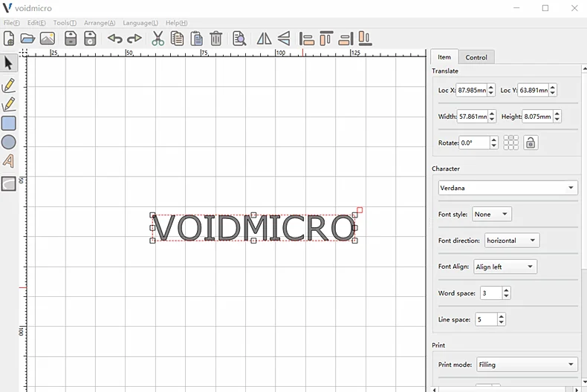This screenshot has width=587, height=392.
Task: Import a picture with the image icon
Action: 48,39
